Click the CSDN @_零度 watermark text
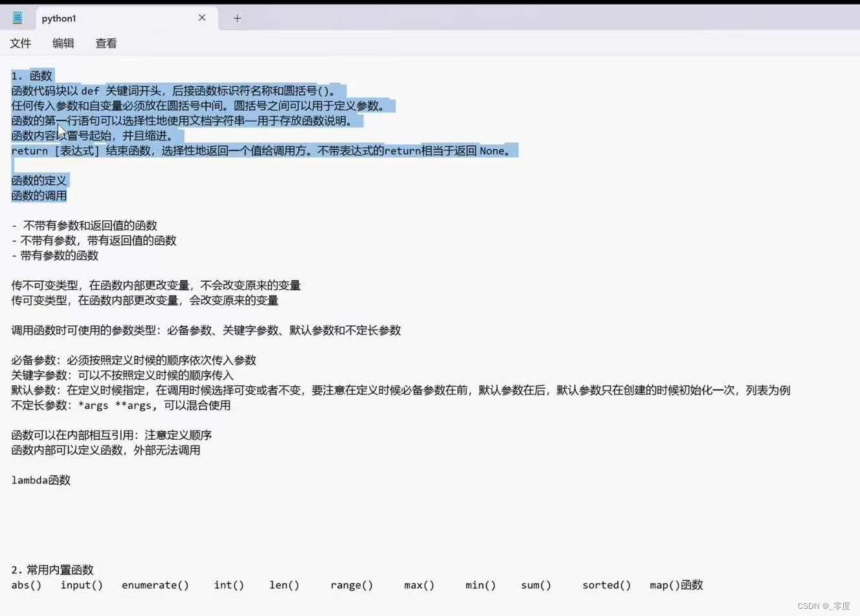 click(824, 606)
